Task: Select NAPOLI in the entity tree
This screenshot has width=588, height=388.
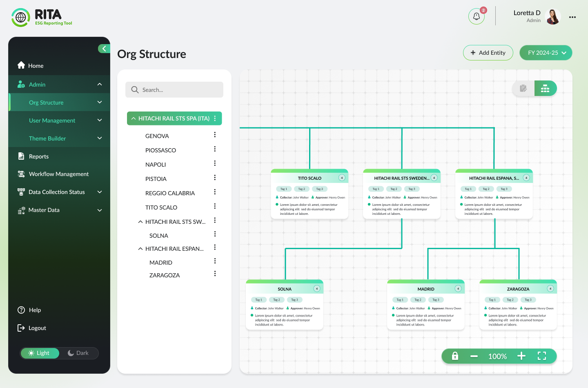Action: [x=156, y=165]
